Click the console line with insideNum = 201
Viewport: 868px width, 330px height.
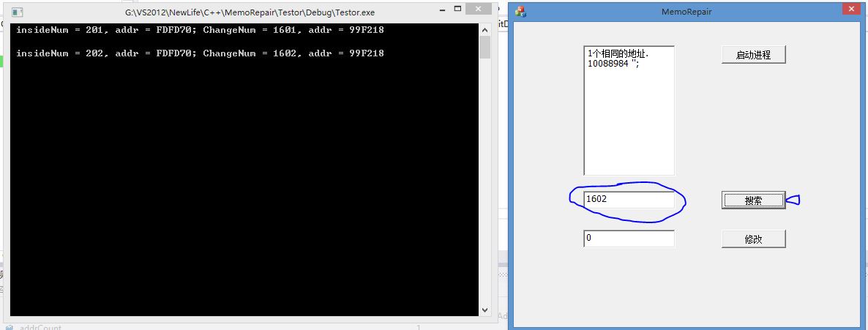200,30
